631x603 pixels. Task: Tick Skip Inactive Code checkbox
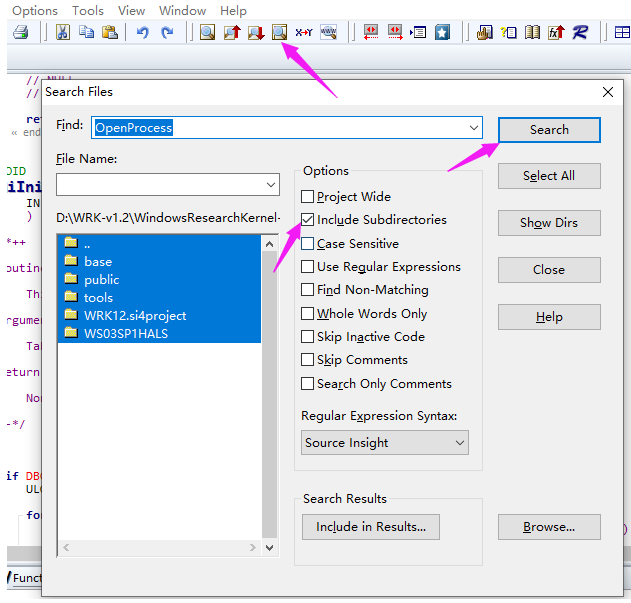307,337
